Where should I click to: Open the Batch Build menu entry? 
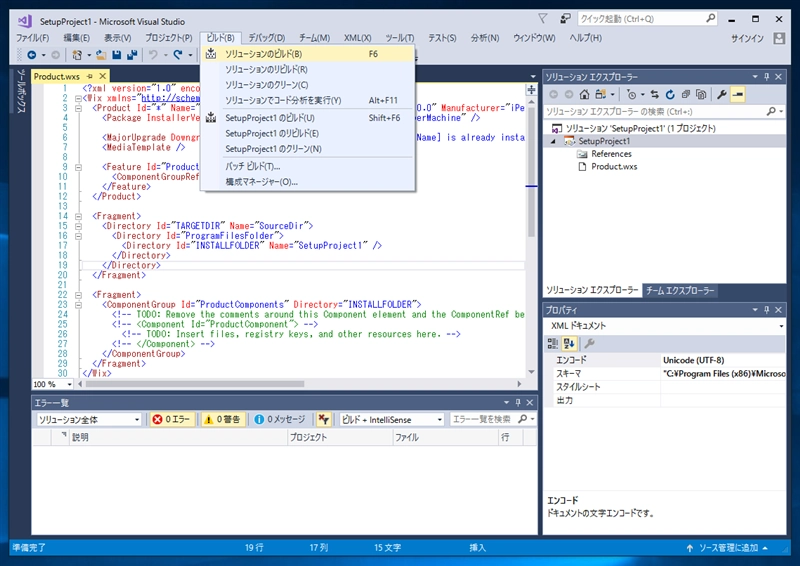coord(308,166)
